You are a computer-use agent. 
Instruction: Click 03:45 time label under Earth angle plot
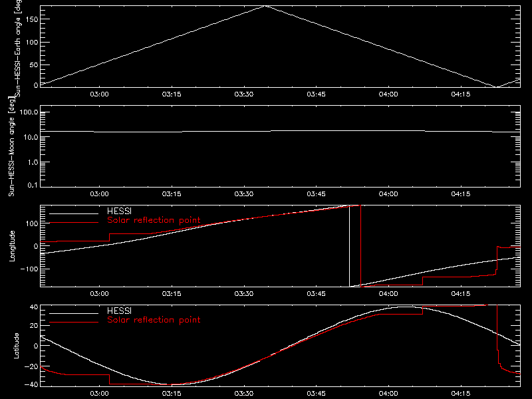[x=317, y=94]
